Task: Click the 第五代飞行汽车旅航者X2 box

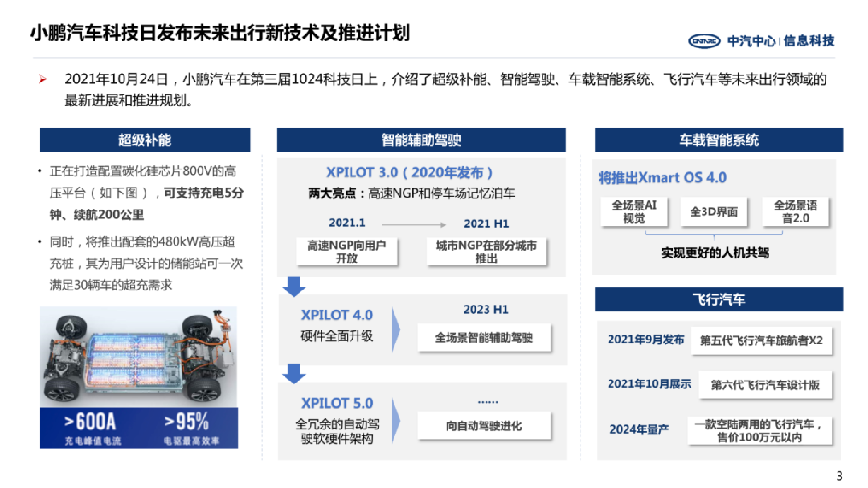Action: pyautogui.click(x=761, y=341)
